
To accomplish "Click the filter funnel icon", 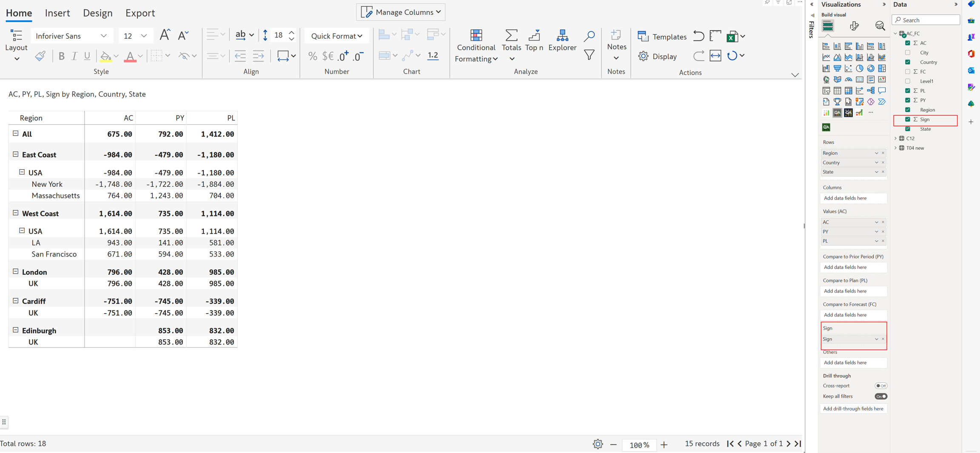I will click(x=589, y=55).
